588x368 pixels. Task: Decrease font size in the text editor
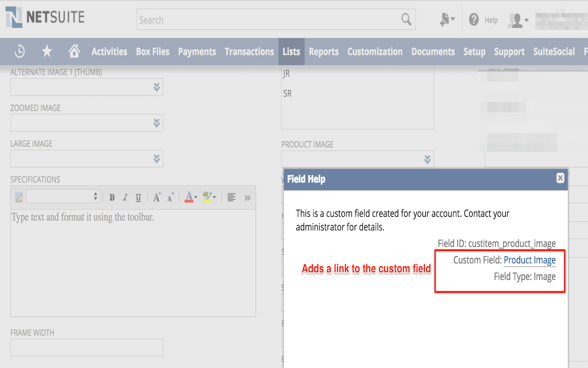170,197
